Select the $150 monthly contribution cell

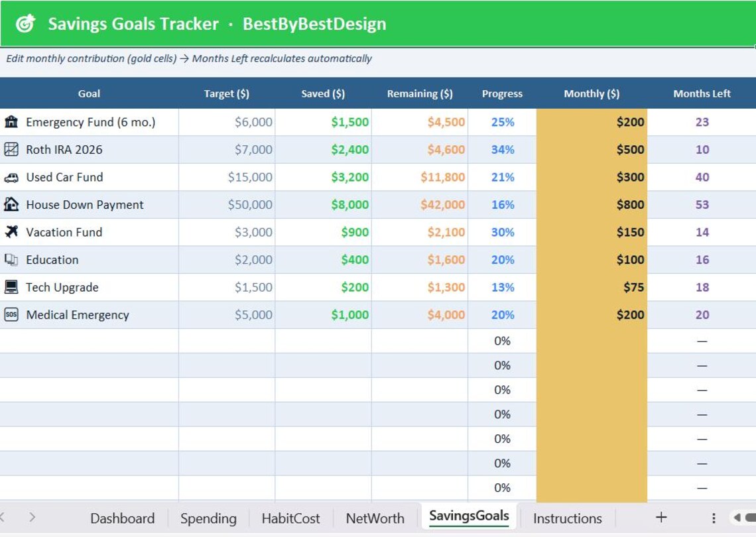coord(592,232)
